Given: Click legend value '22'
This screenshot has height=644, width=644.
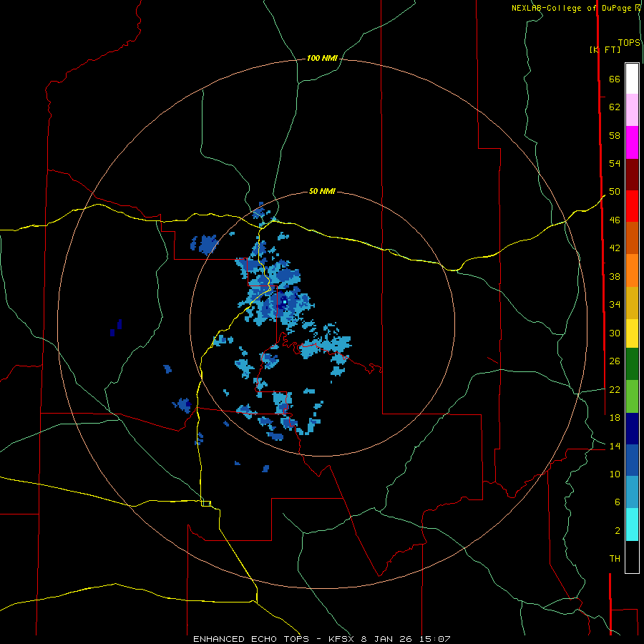Looking at the screenshot, I should 615,389.
